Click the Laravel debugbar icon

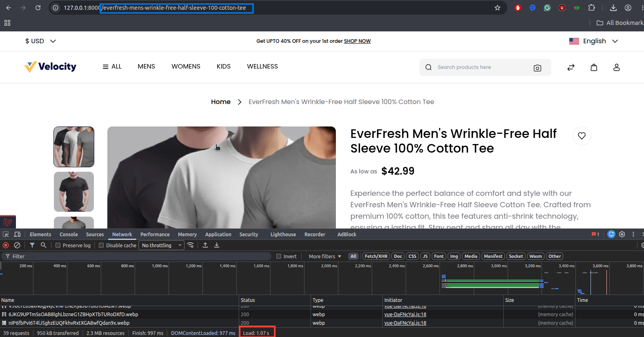click(x=8, y=222)
